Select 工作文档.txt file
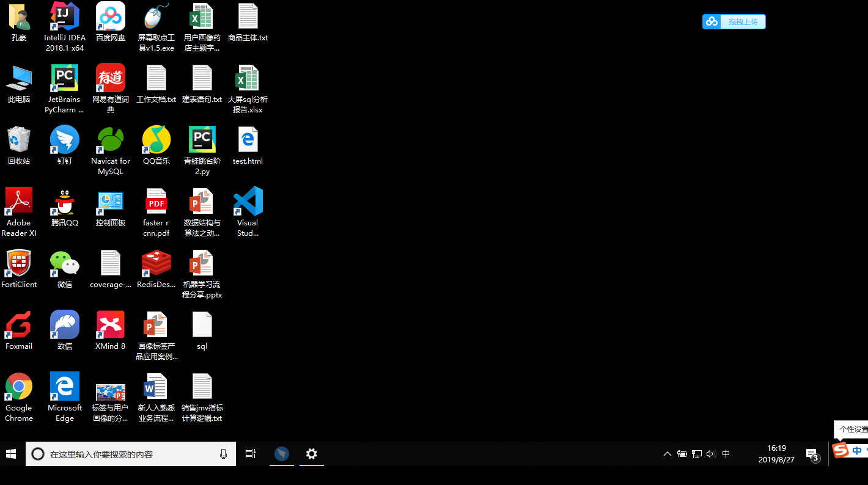 tap(156, 84)
